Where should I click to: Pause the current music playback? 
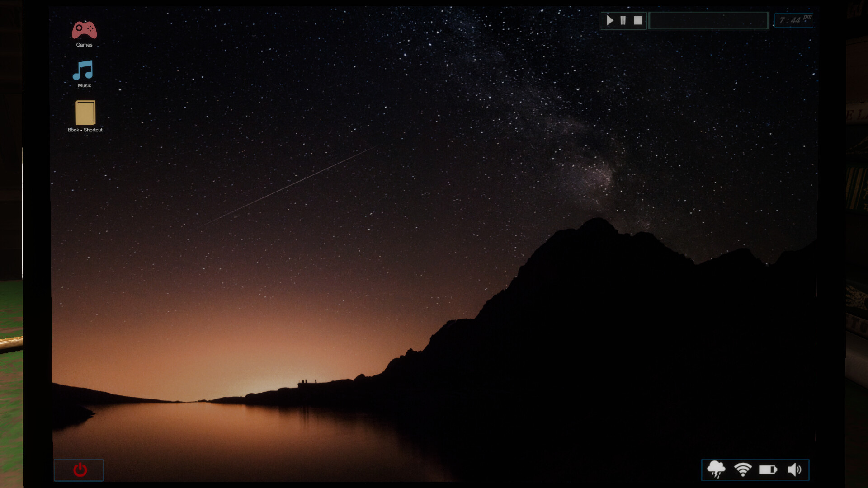coord(623,20)
